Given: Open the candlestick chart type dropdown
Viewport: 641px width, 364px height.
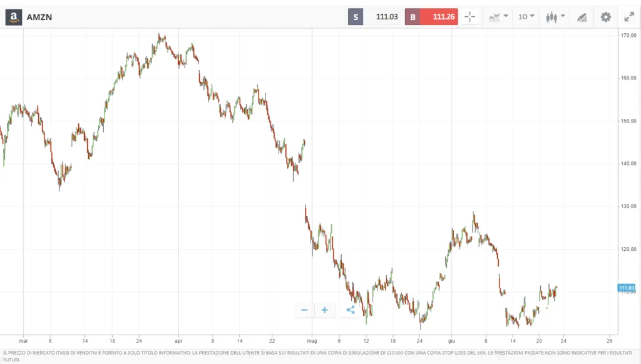Looking at the screenshot, I should pos(555,17).
